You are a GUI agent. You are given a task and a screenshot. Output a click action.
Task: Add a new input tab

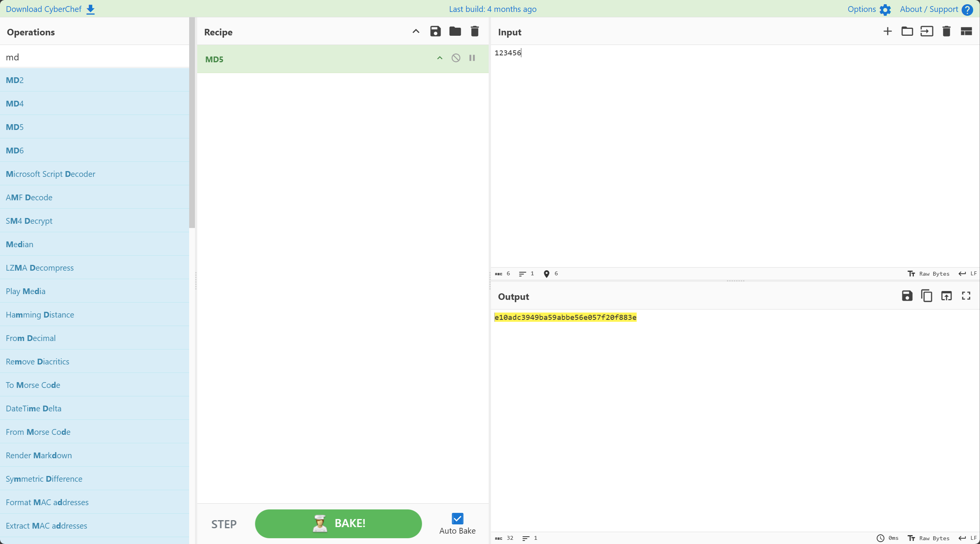click(887, 32)
